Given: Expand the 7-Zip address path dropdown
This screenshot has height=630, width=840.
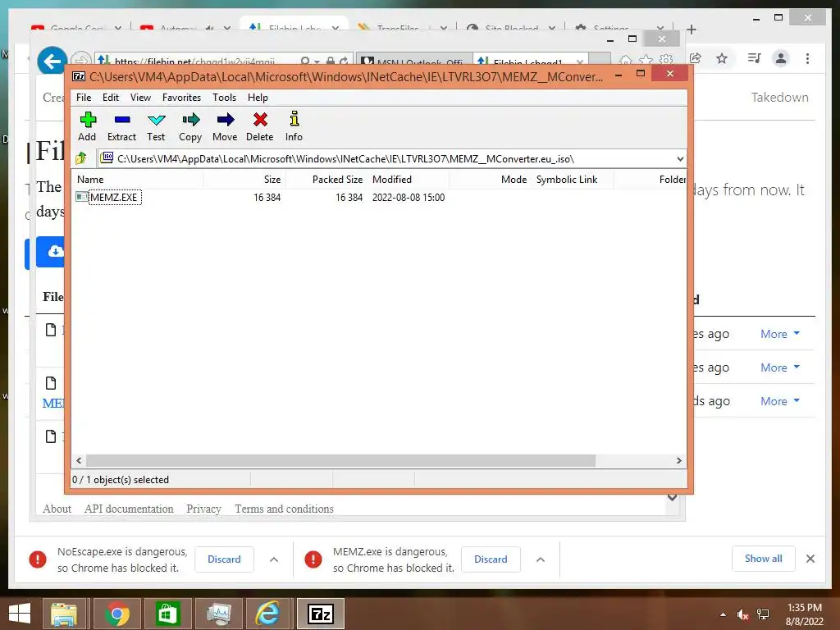Looking at the screenshot, I should coord(680,158).
